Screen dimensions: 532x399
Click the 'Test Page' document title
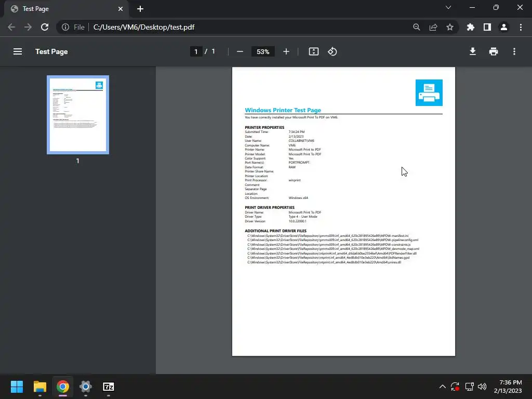pos(51,51)
